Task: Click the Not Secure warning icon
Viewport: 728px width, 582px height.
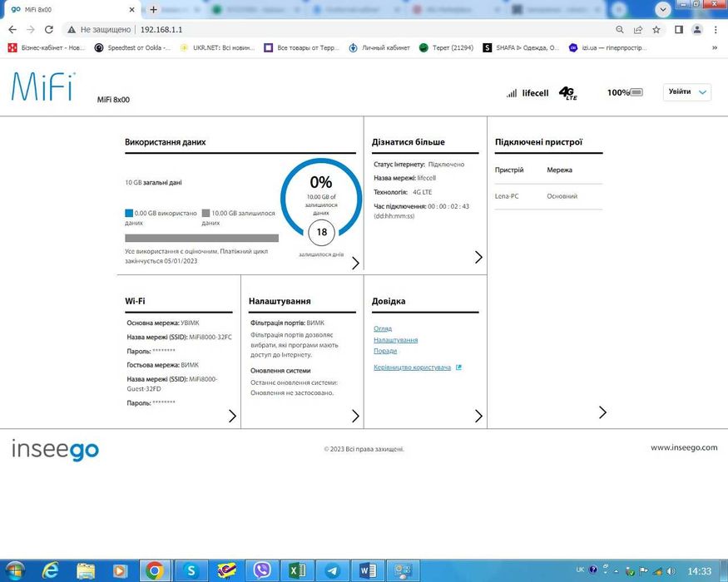Action: pos(72,30)
